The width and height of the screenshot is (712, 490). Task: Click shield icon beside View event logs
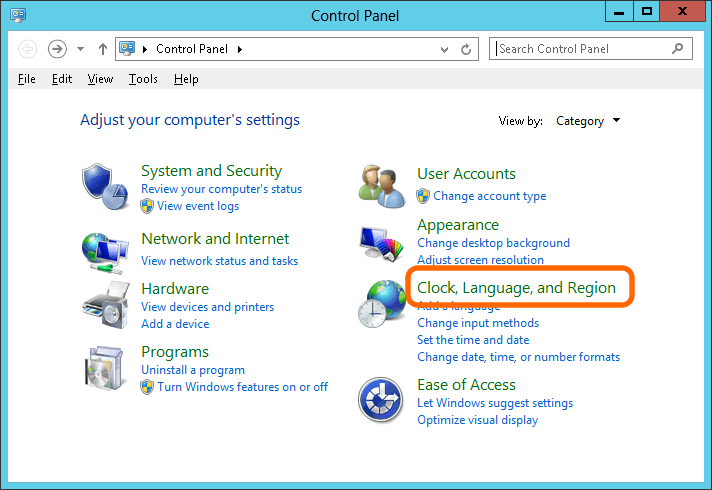click(147, 206)
